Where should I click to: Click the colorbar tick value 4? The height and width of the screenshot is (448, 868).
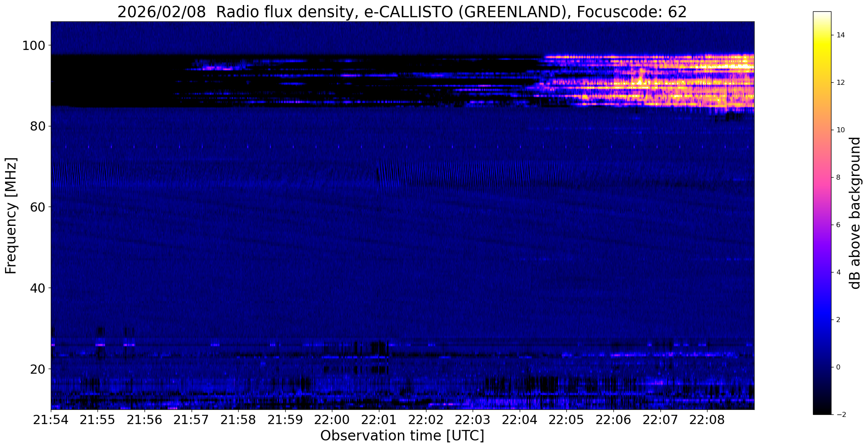839,272
